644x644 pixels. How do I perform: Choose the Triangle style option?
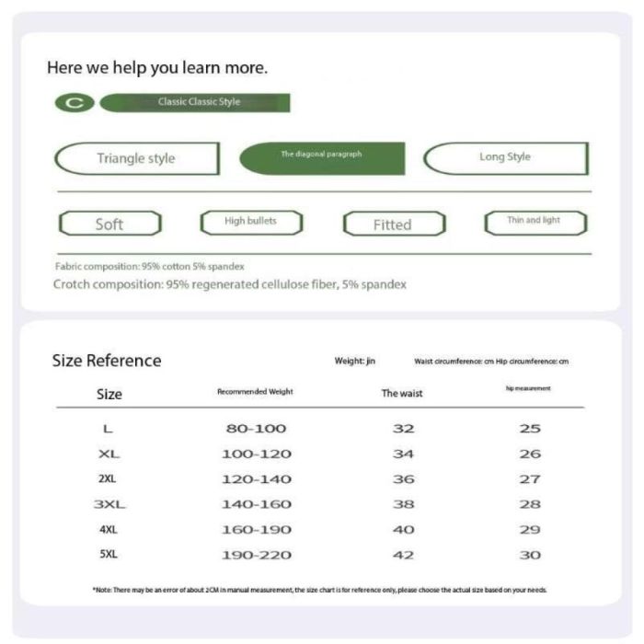click(136, 158)
